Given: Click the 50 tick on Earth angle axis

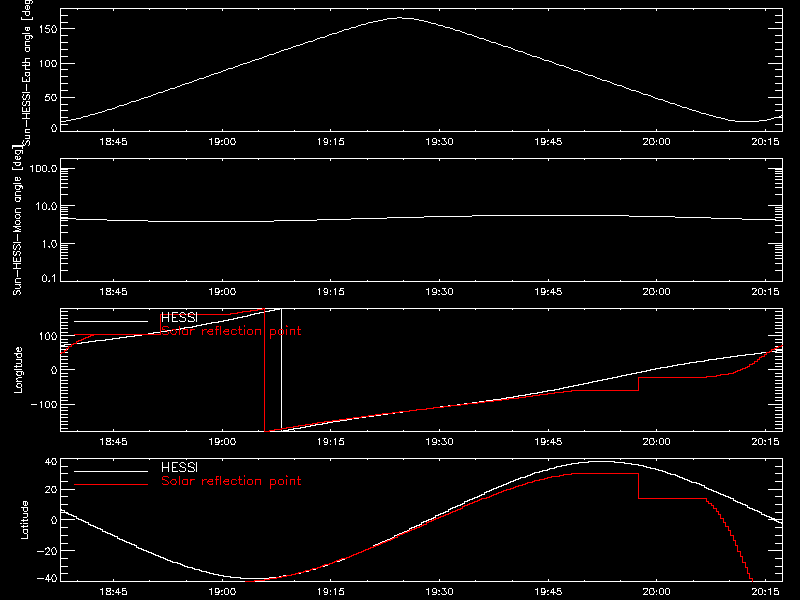Looking at the screenshot, I should [51, 98].
